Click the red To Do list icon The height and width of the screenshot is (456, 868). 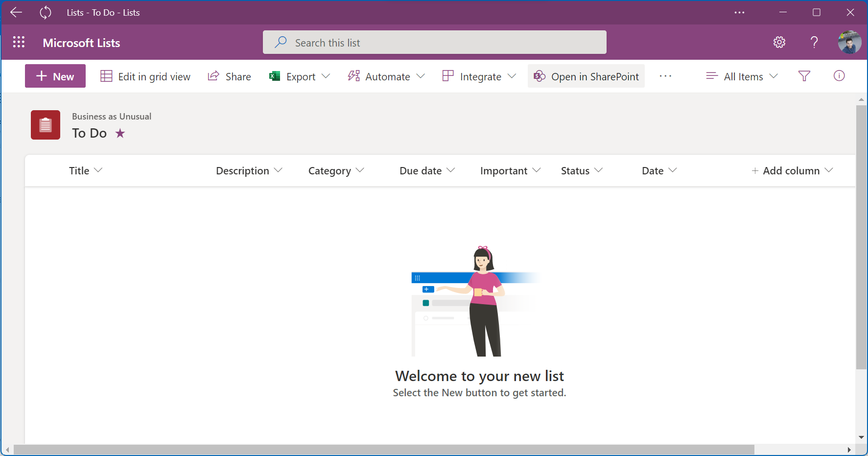pyautogui.click(x=46, y=125)
